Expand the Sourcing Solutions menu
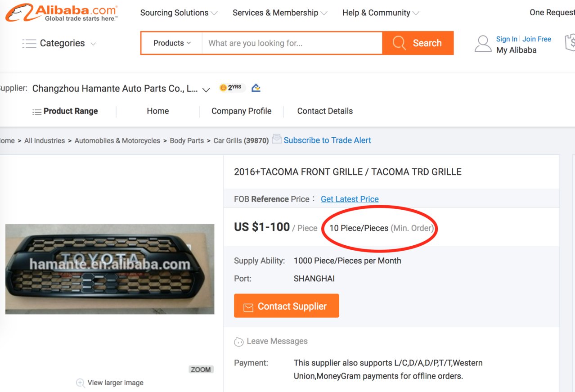 (179, 13)
